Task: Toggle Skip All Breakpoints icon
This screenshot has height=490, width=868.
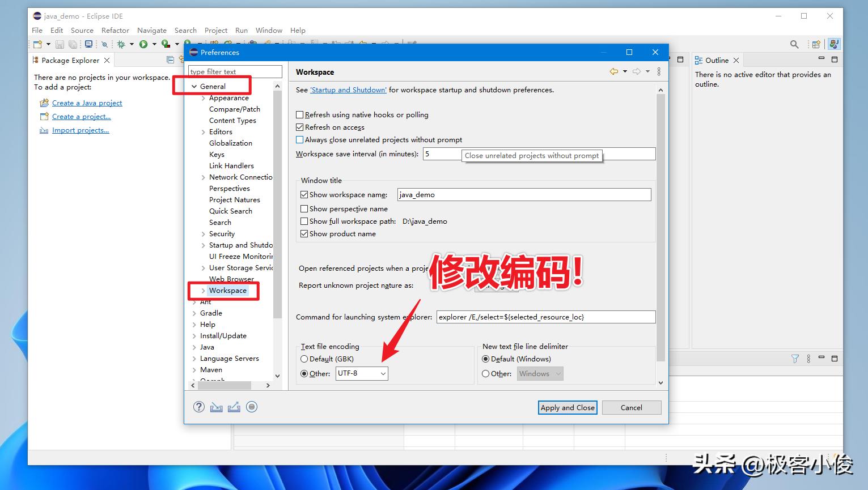Action: pos(104,44)
